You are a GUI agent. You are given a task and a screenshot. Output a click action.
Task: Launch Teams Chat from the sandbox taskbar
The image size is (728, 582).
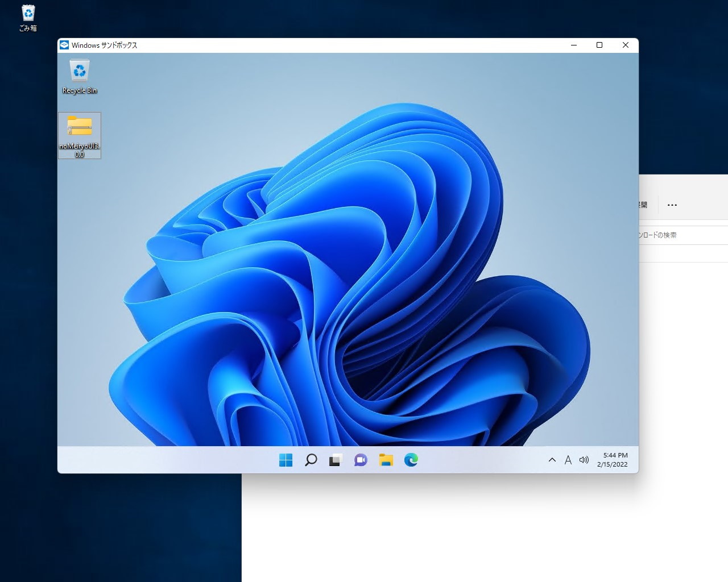361,460
